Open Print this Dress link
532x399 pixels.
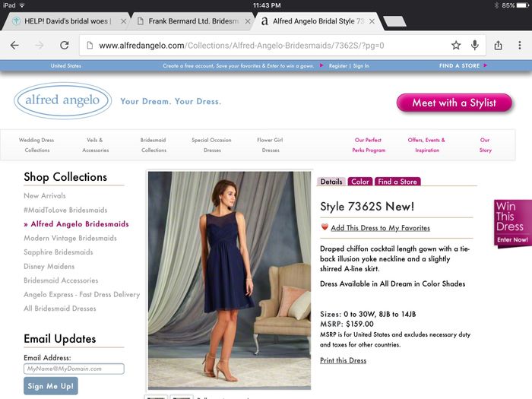343,360
